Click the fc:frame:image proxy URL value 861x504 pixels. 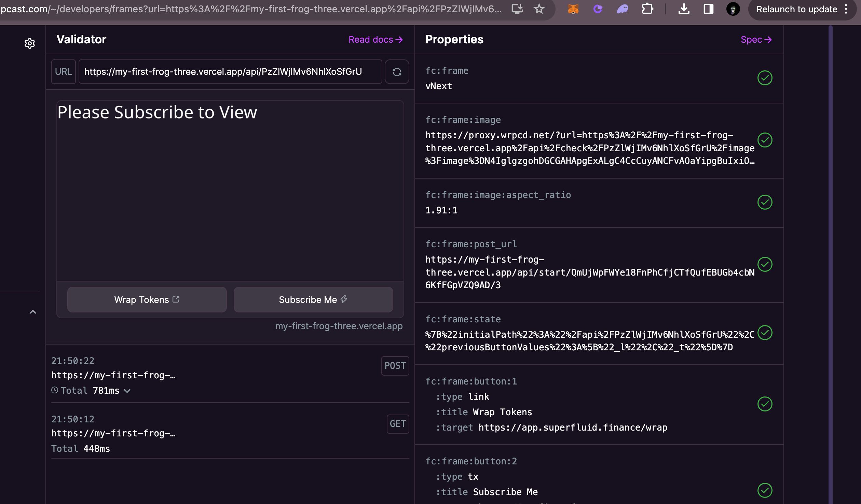[x=590, y=148]
